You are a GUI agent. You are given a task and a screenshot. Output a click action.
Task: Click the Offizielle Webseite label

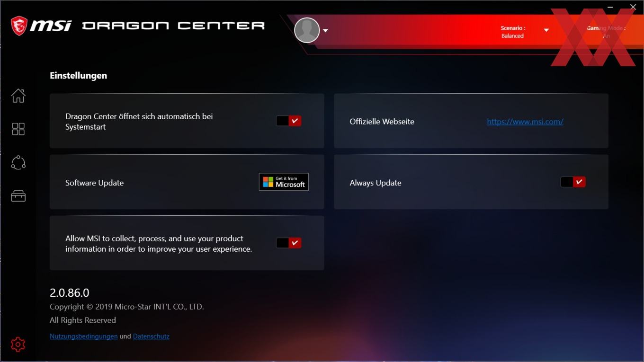click(382, 122)
